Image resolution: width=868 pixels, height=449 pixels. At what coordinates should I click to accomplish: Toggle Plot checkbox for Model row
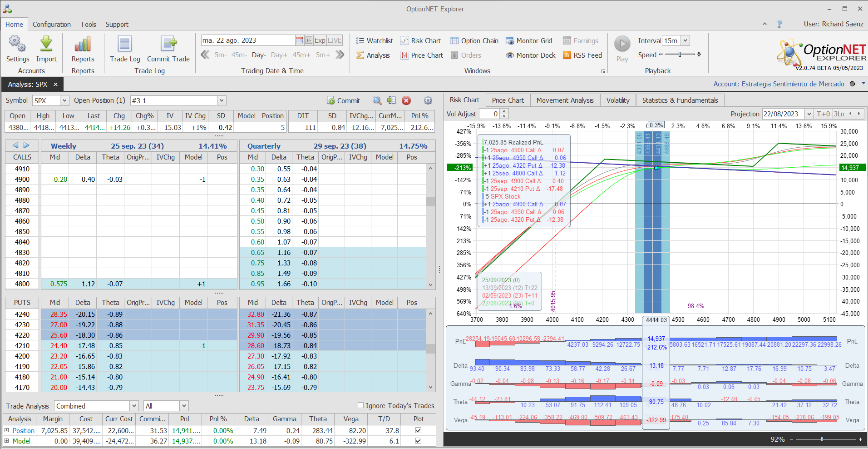[418, 441]
